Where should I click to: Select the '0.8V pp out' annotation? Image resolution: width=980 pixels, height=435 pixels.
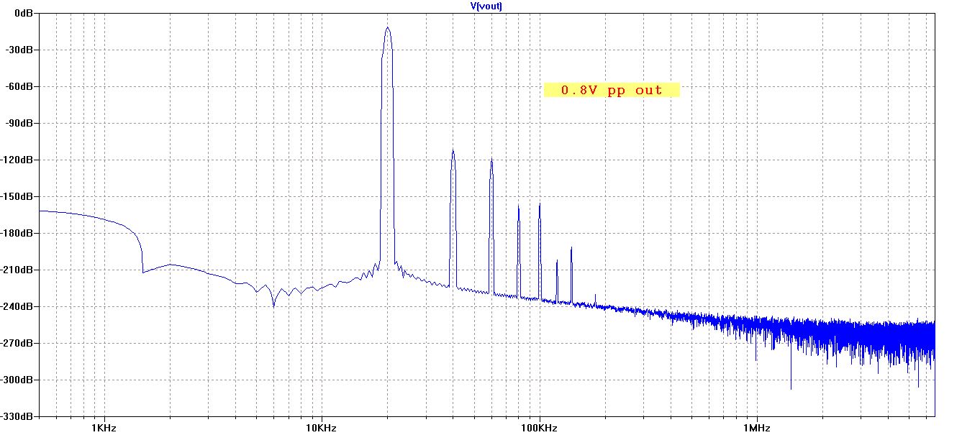click(612, 90)
